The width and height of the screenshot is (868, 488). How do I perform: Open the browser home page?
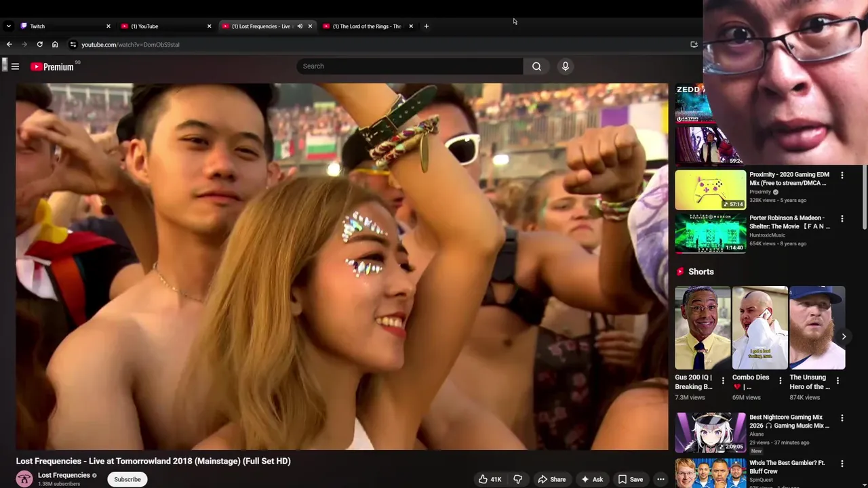point(55,45)
